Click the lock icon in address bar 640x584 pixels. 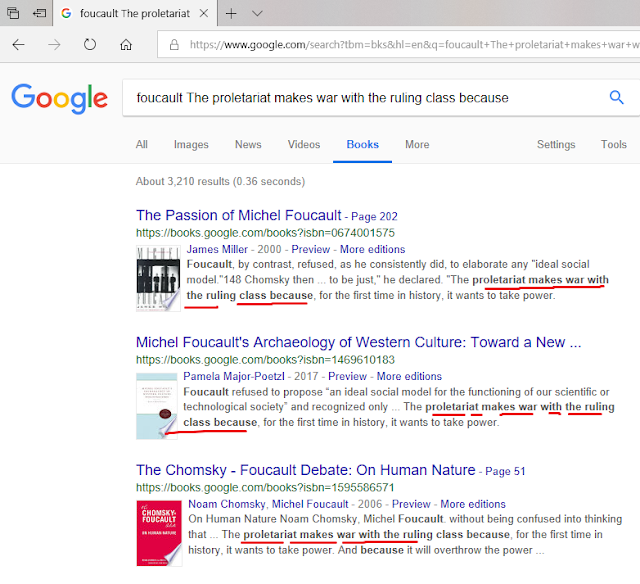[x=174, y=44]
